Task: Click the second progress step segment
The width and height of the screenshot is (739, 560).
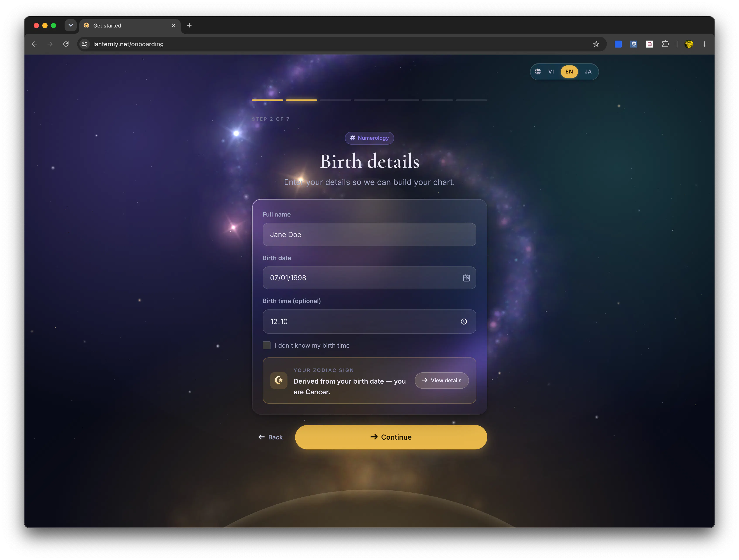Action: (301, 100)
